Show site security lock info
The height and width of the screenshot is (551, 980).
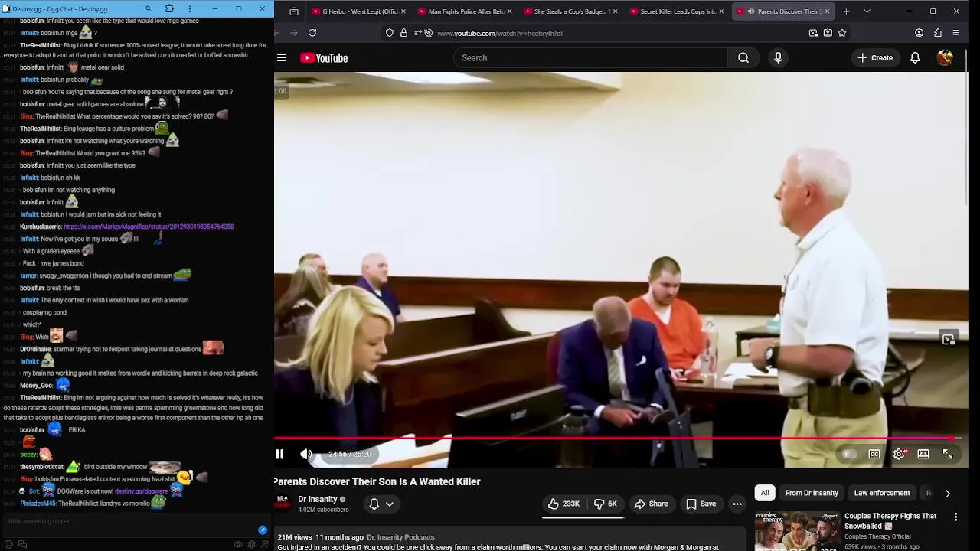403,33
